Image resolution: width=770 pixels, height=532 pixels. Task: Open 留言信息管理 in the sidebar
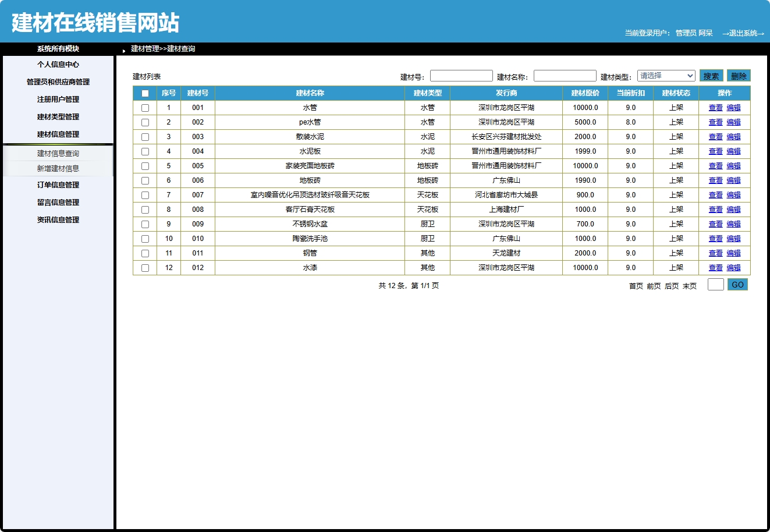58,202
